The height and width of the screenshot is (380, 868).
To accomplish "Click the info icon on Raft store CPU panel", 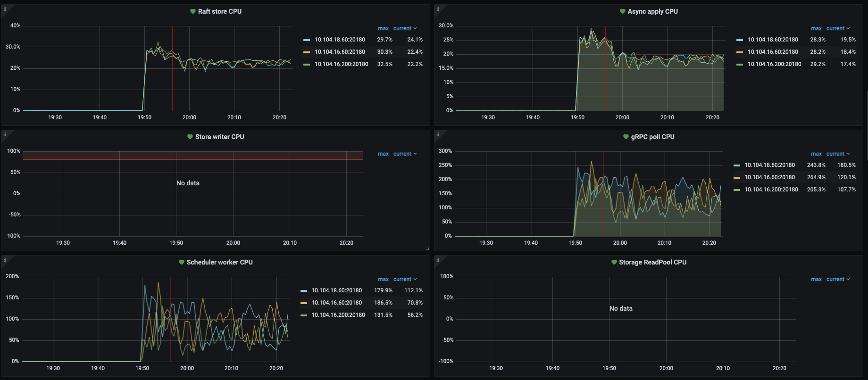I will [x=5, y=9].
